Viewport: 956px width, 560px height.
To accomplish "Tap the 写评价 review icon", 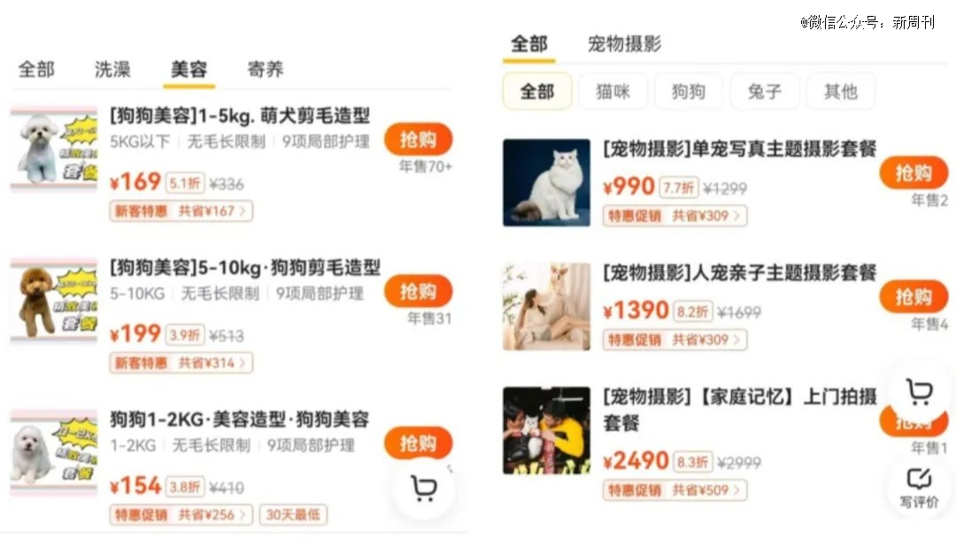I will tap(919, 487).
